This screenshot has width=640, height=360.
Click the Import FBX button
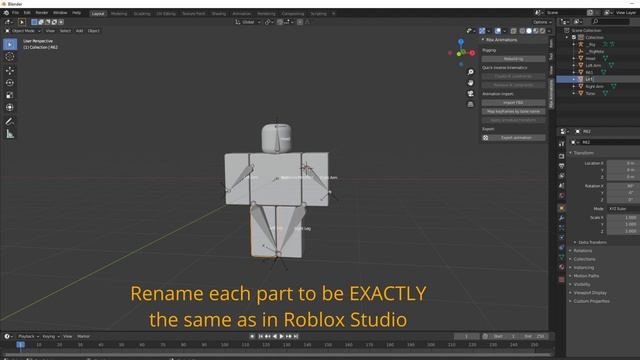pos(513,103)
